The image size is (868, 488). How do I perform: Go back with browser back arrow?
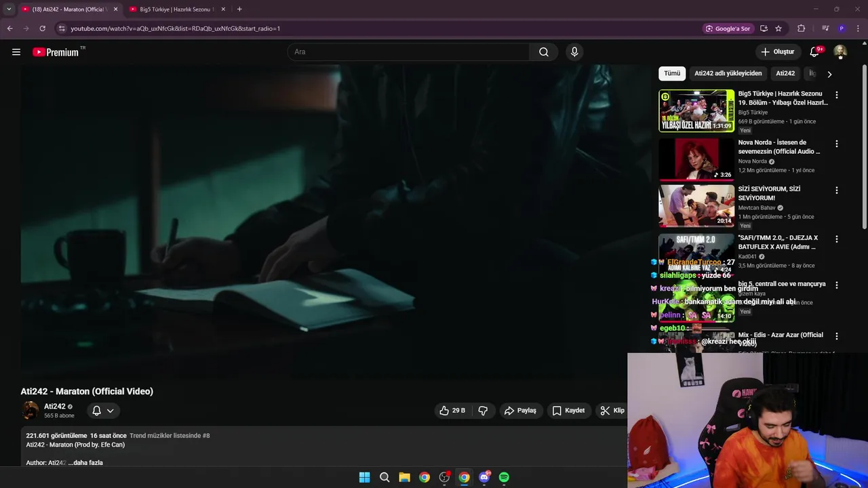coord(9,28)
